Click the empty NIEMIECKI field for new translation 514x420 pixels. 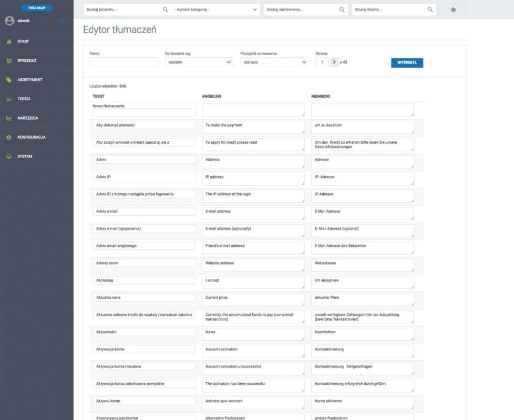click(363, 110)
